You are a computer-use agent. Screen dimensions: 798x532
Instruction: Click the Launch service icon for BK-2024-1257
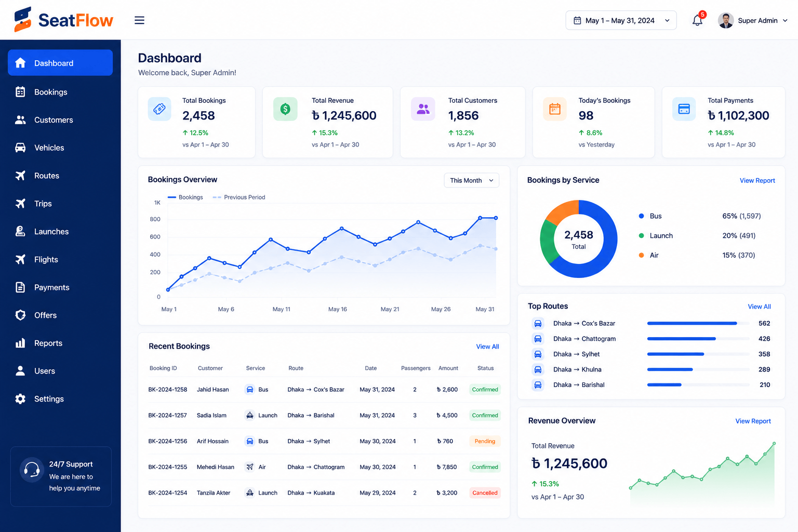(250, 416)
